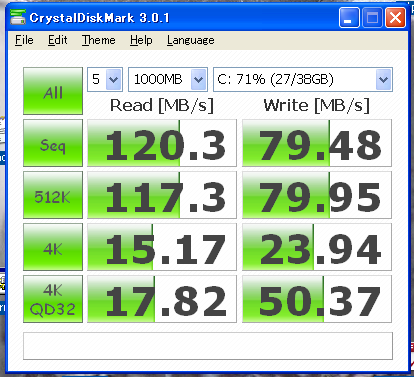Start the 512K random test
Viewport: 414px width, 377px height.
[53, 195]
